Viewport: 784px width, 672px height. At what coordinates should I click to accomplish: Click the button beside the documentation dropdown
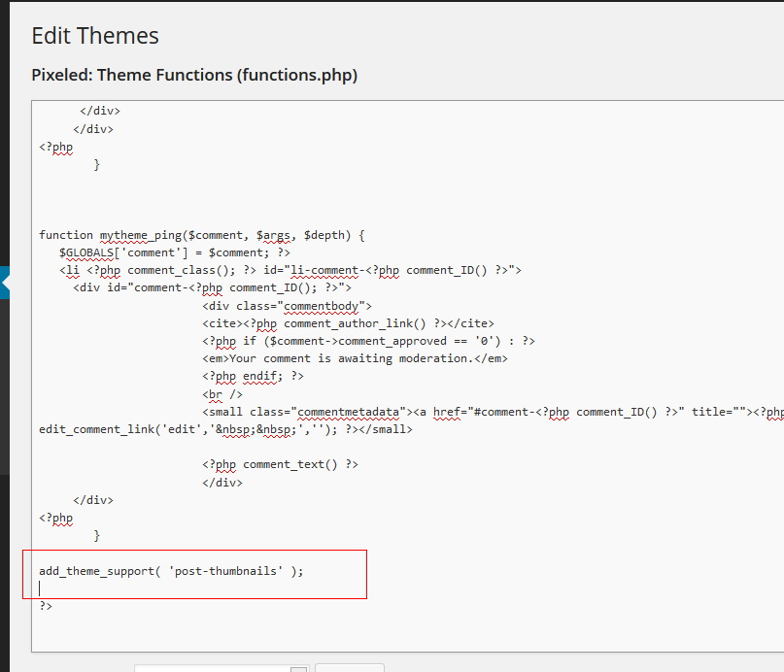pyautogui.click(x=349, y=668)
